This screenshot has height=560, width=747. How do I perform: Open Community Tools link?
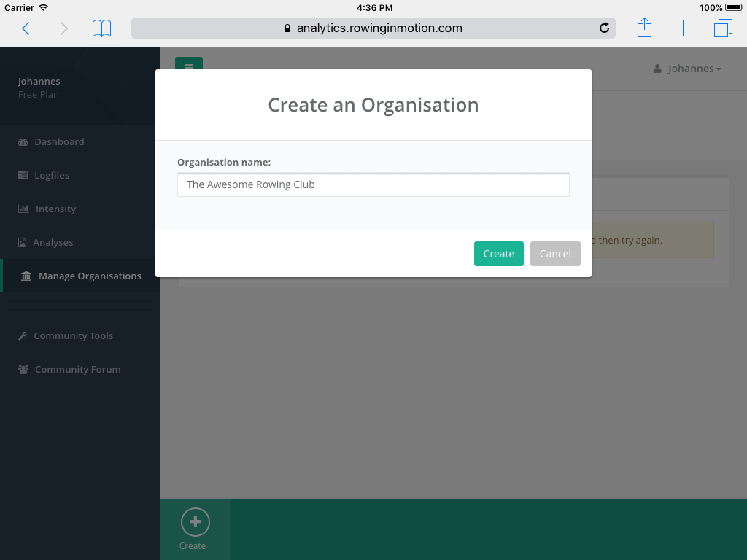[73, 335]
